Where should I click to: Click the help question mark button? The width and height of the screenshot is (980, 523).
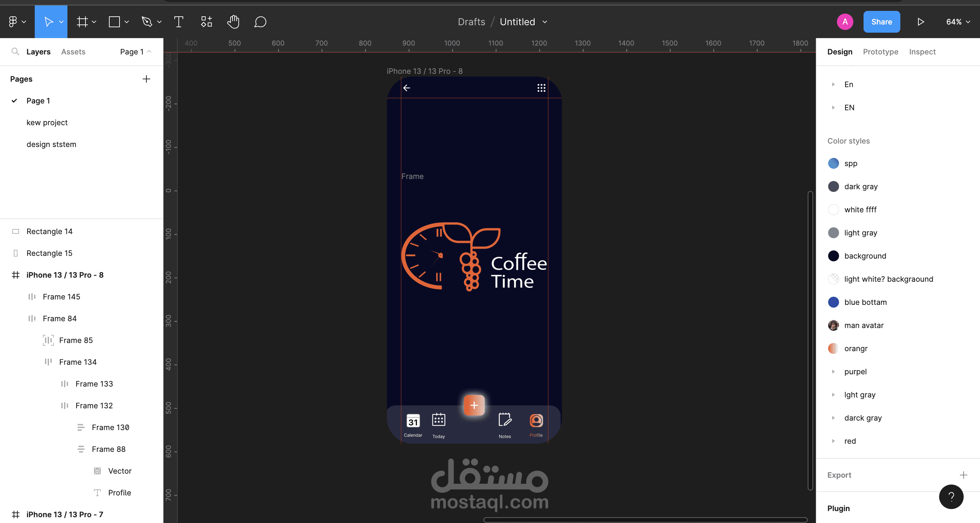tap(951, 497)
